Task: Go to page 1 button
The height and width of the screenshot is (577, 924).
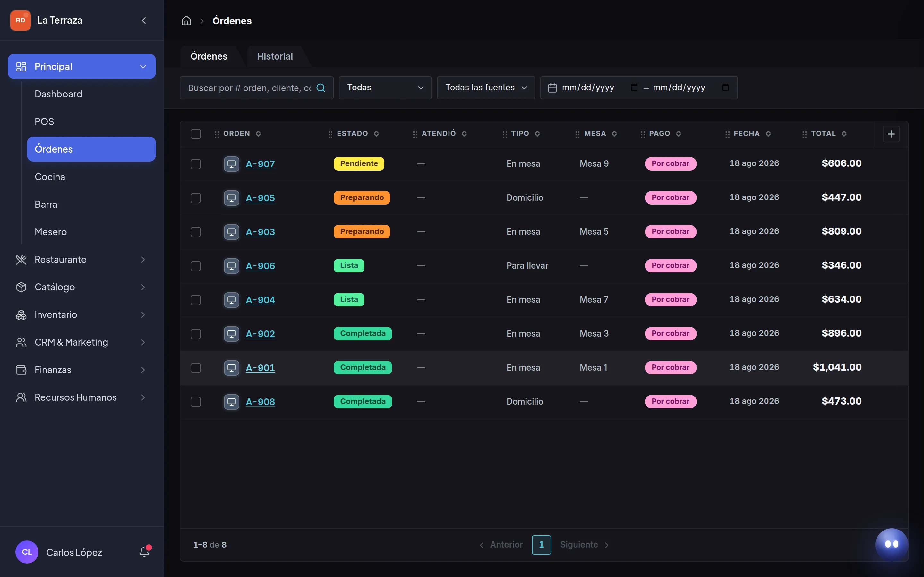Action: coord(541,545)
